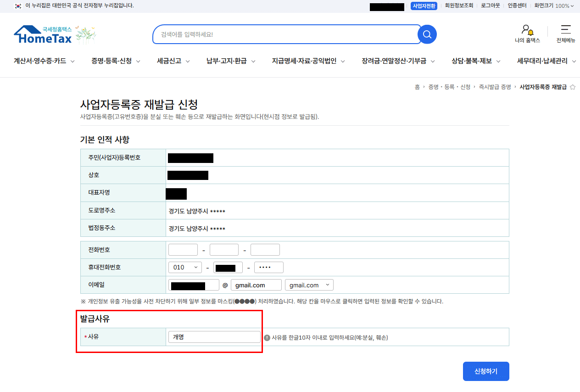This screenshot has width=580, height=392.
Task: Click 회원정보조회 in the top bar
Action: coord(459,6)
